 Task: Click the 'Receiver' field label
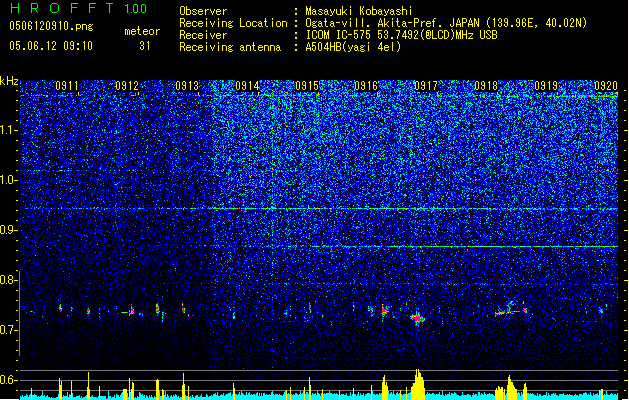click(203, 35)
